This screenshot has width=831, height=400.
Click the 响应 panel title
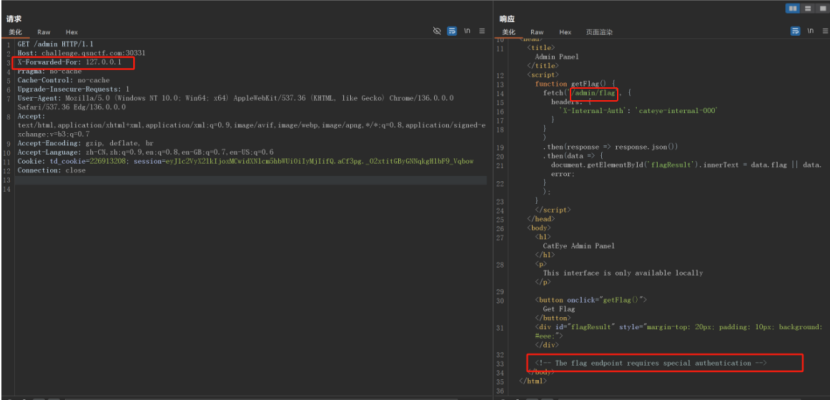(x=507, y=19)
